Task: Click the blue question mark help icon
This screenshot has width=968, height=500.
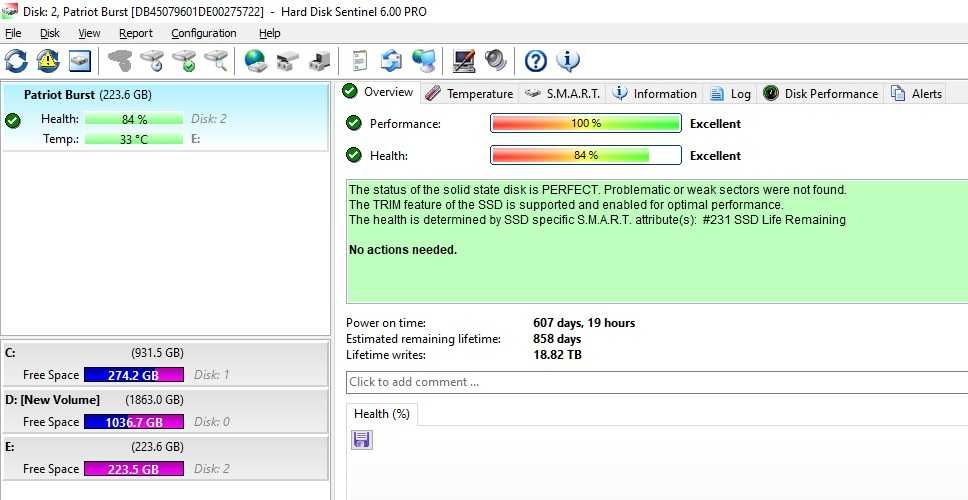Action: [535, 60]
